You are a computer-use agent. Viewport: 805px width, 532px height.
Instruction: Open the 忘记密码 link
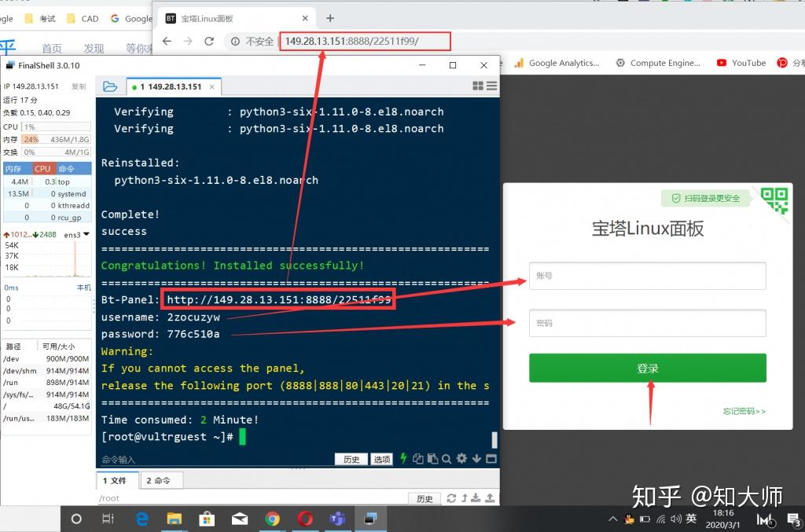[x=744, y=411]
